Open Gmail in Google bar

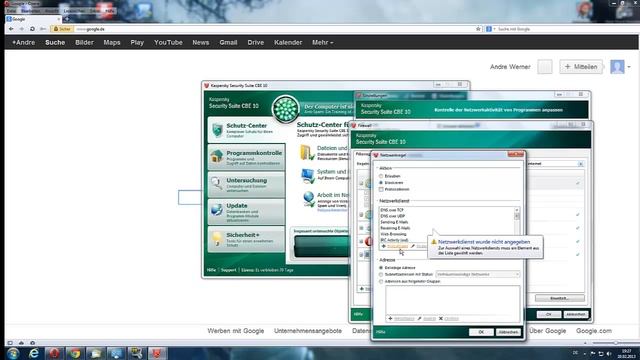(x=228, y=42)
